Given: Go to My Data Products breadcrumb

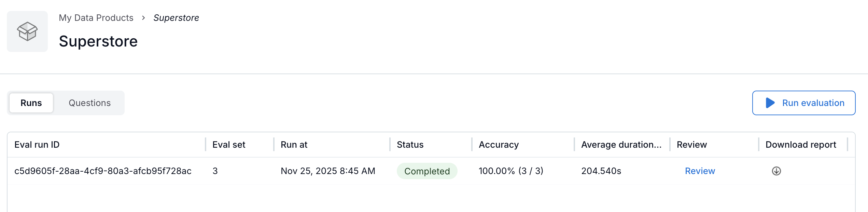Looking at the screenshot, I should click(96, 18).
